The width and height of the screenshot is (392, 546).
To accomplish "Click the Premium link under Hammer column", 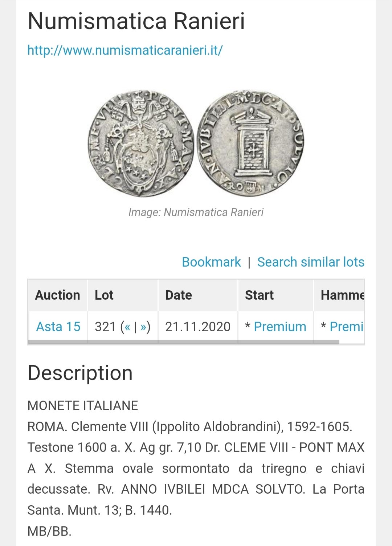I will pos(347,327).
